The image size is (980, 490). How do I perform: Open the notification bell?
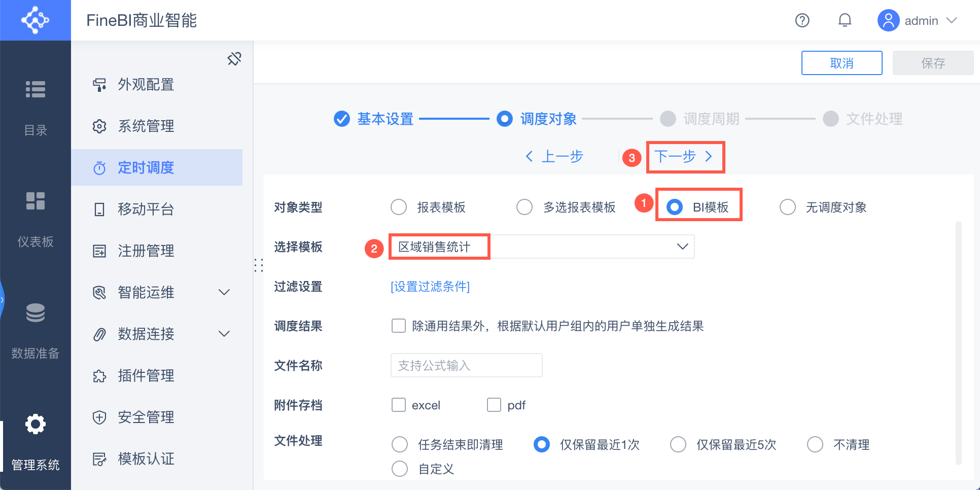point(845,20)
